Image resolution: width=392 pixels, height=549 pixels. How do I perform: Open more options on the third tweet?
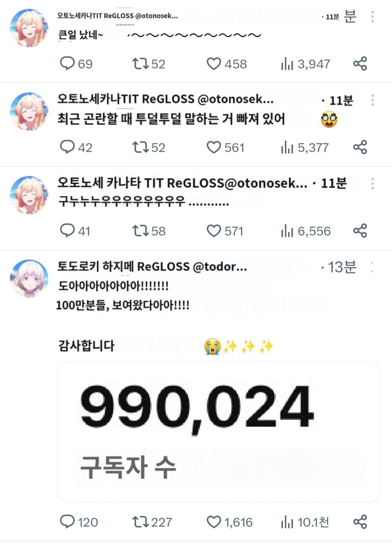[x=372, y=183]
